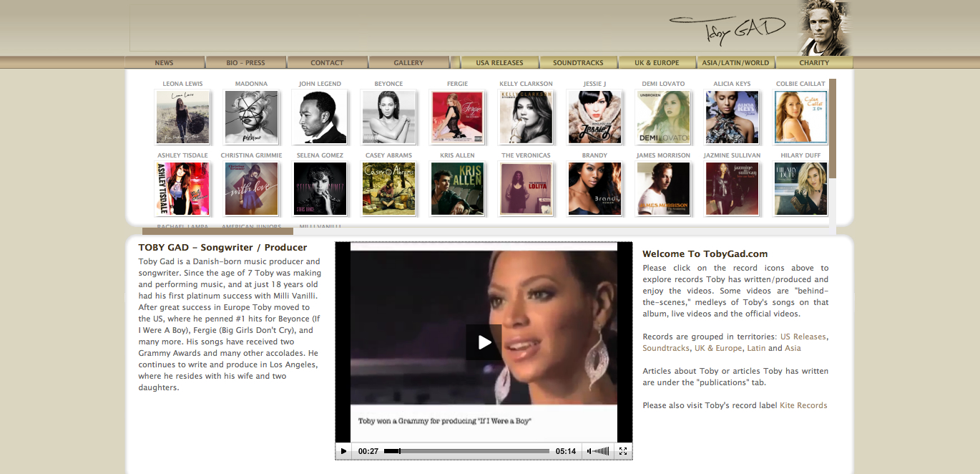Select the Kelly Clarkson album cover
This screenshot has height=474, width=980.
526,117
